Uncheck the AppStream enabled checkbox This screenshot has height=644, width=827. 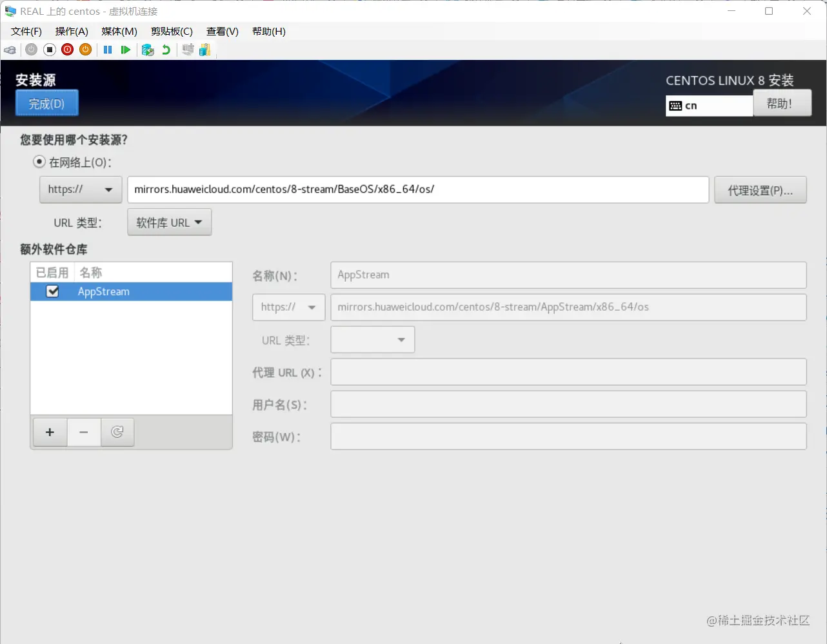pos(53,291)
